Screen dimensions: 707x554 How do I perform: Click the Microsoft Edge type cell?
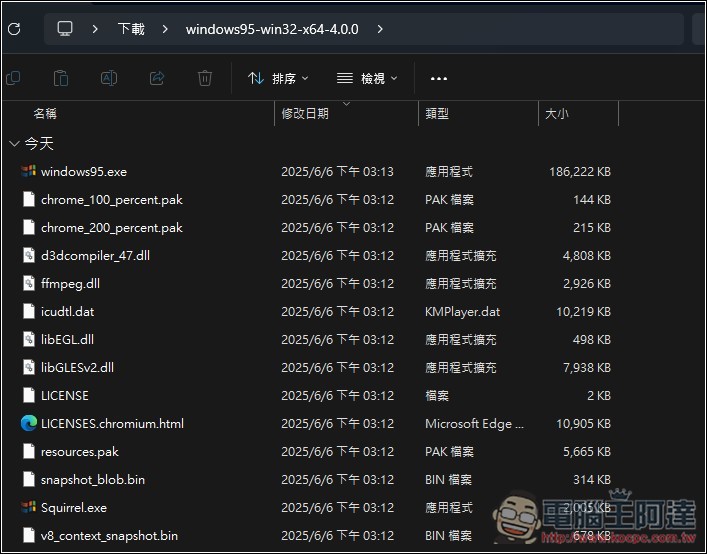(474, 424)
